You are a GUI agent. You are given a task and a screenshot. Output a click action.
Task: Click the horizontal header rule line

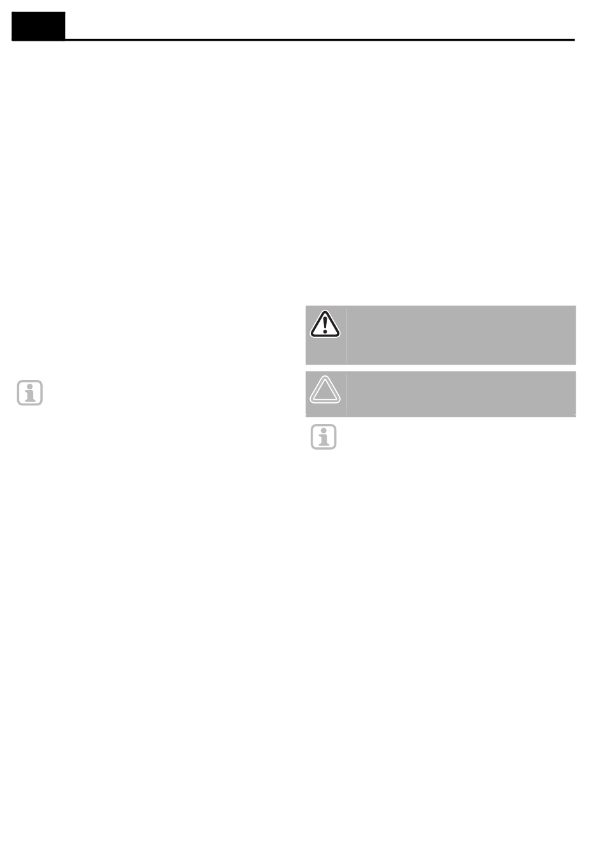[320, 40]
